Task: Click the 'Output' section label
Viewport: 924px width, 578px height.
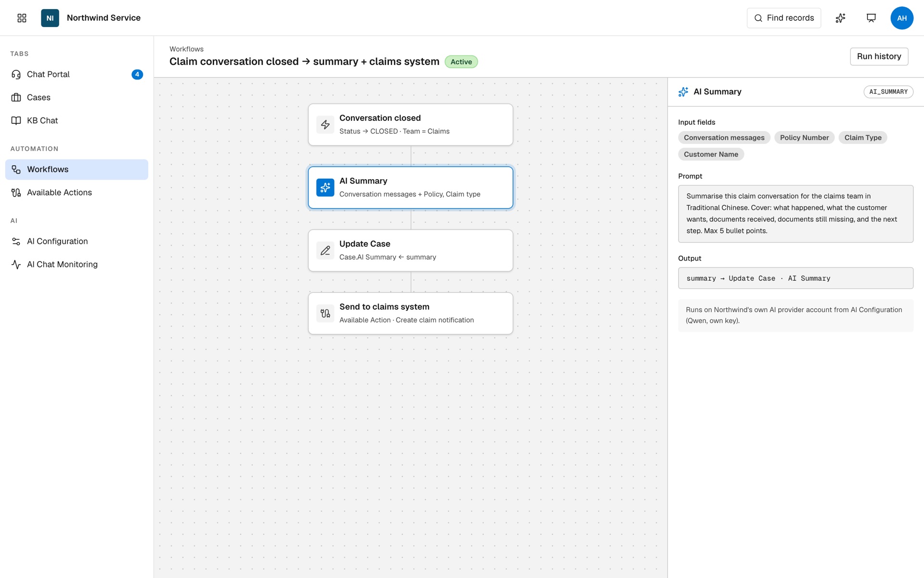Action: (690, 259)
